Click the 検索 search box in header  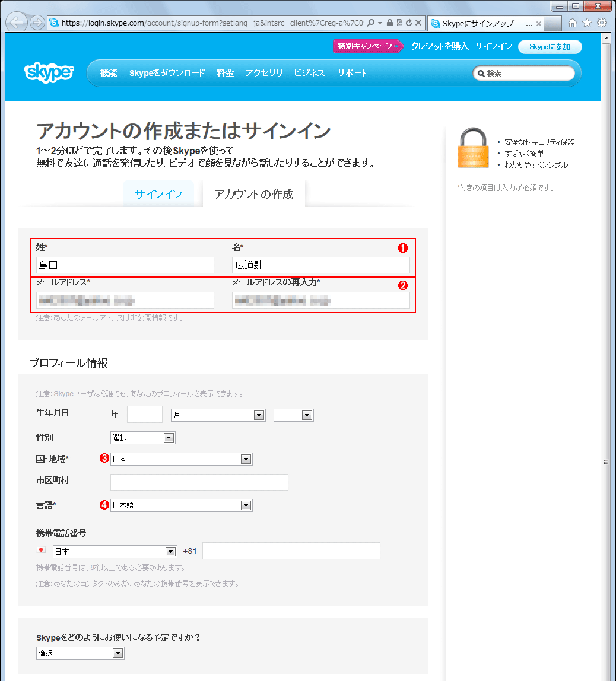pyautogui.click(x=524, y=74)
